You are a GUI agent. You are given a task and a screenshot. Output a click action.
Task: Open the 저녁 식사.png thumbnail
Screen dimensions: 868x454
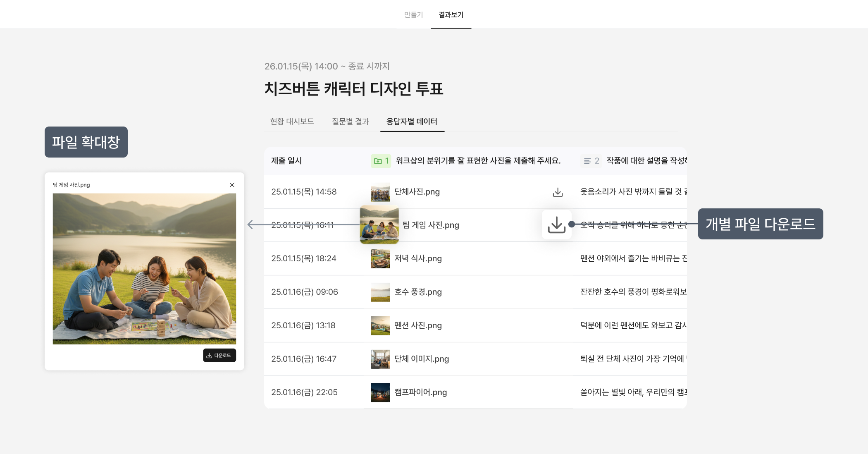(380, 259)
